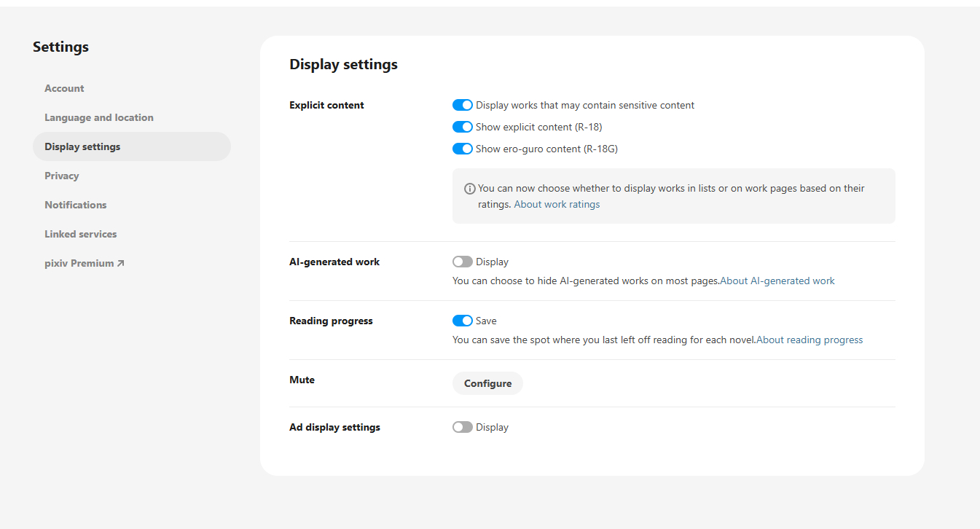
Task: Switch to Notifications settings
Action: [x=76, y=205]
